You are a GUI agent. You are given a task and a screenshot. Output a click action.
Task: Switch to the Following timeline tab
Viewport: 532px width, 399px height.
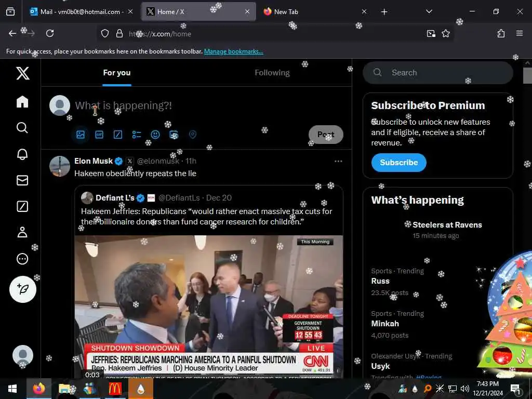point(272,73)
